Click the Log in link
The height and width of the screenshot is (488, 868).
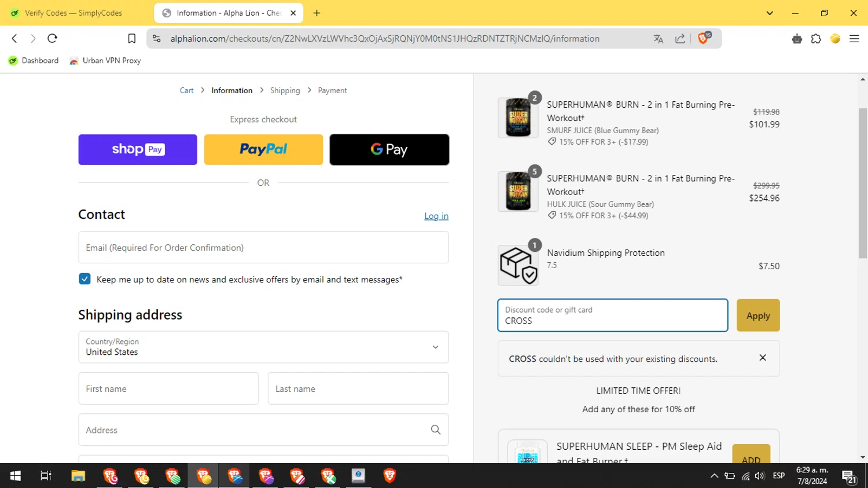(436, 216)
